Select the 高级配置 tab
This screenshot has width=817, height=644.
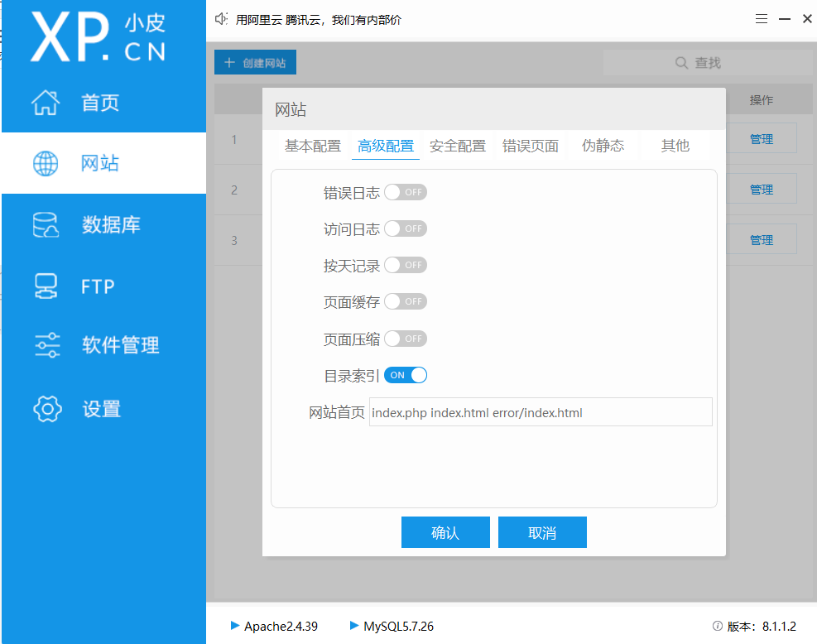tap(386, 146)
